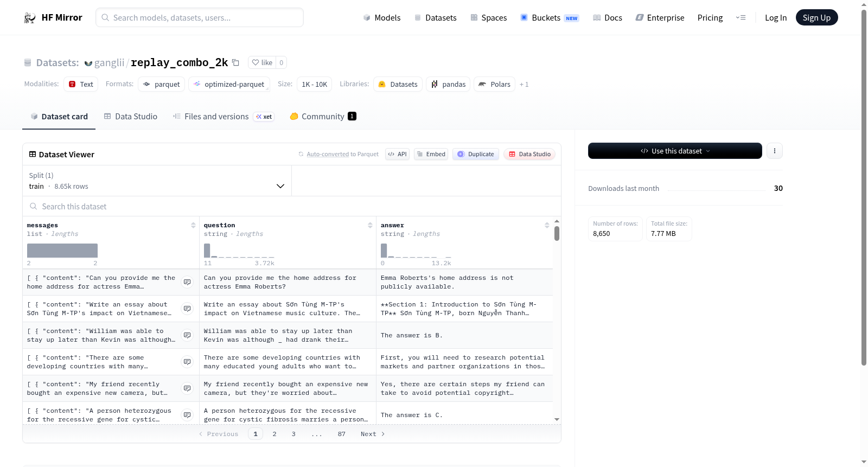The width and height of the screenshot is (868, 467).
Task: Open three-dot options next to Use this dataset
Action: coord(775,151)
